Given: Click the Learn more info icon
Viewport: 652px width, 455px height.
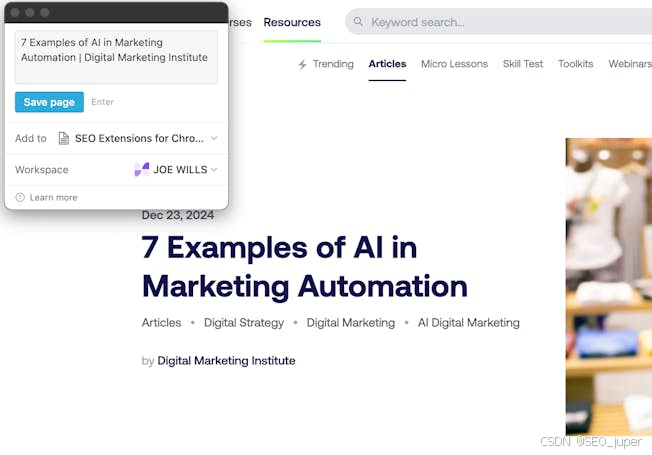Looking at the screenshot, I should pyautogui.click(x=20, y=197).
